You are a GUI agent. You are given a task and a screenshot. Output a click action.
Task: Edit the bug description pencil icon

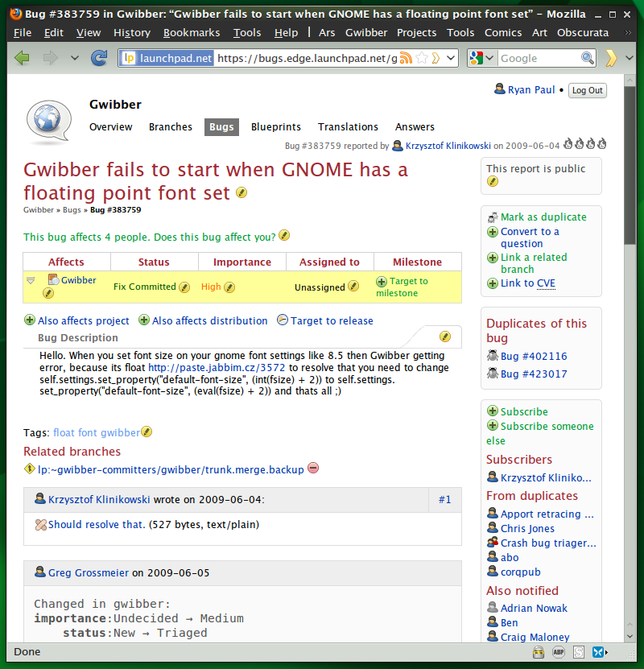(445, 337)
